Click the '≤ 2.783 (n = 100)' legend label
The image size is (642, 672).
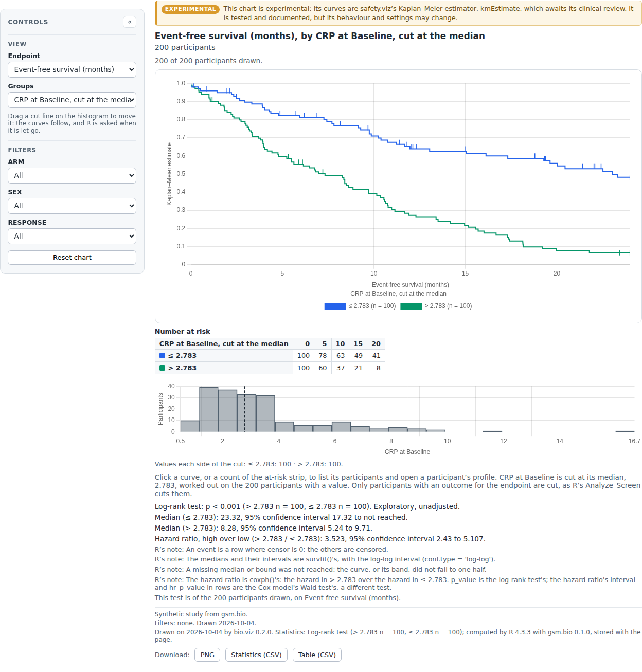(372, 306)
